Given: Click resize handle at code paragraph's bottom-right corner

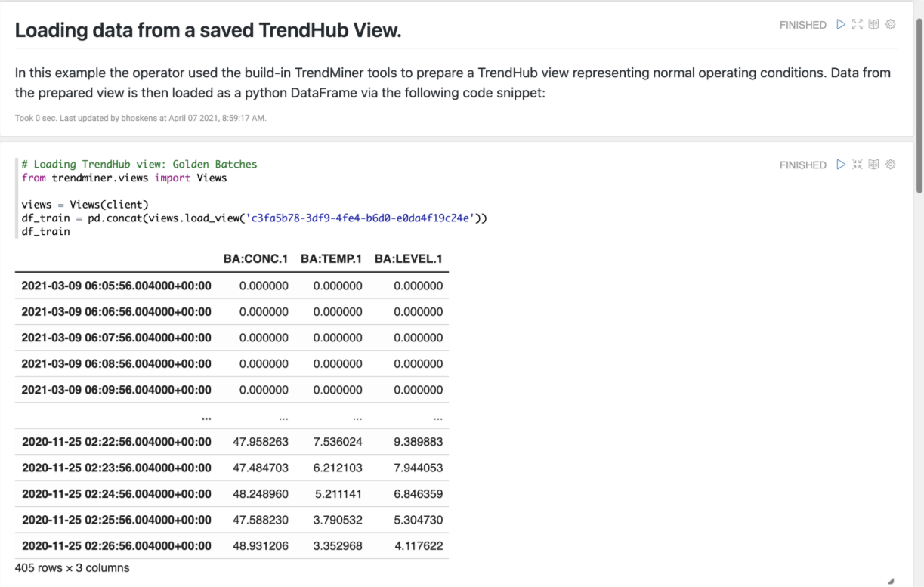Looking at the screenshot, I should point(890,580).
